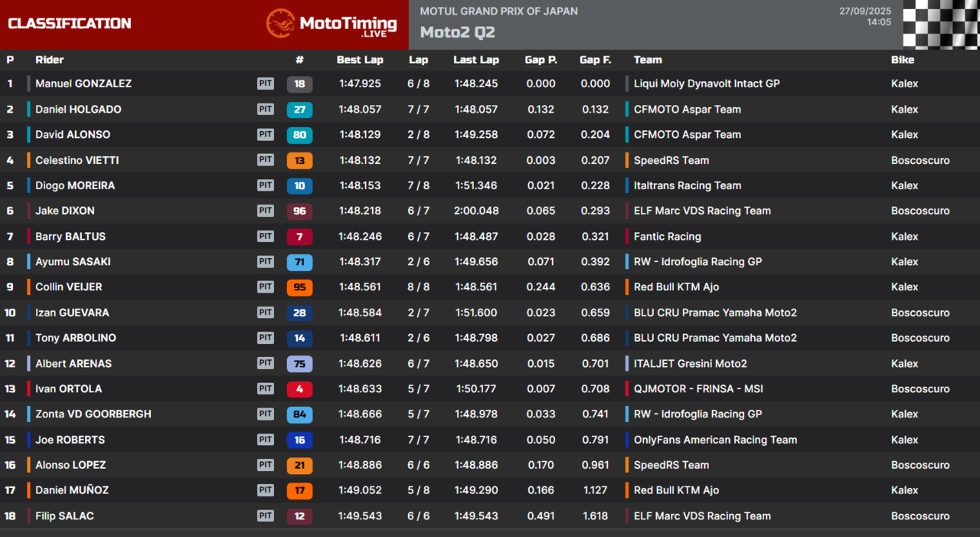Screen dimensions: 980x537
Task: Click team OnlyFans American Racing Team
Action: [716, 440]
